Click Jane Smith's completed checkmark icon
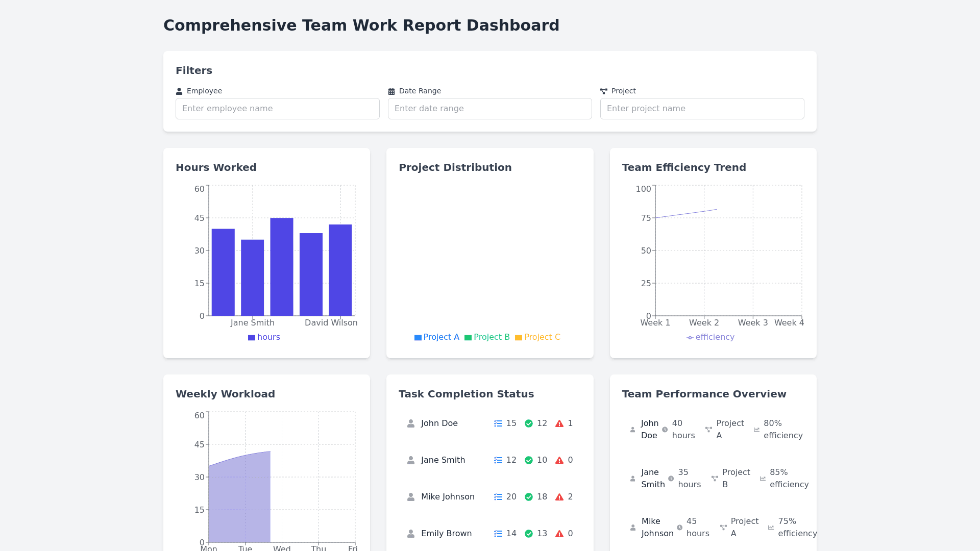 (529, 460)
